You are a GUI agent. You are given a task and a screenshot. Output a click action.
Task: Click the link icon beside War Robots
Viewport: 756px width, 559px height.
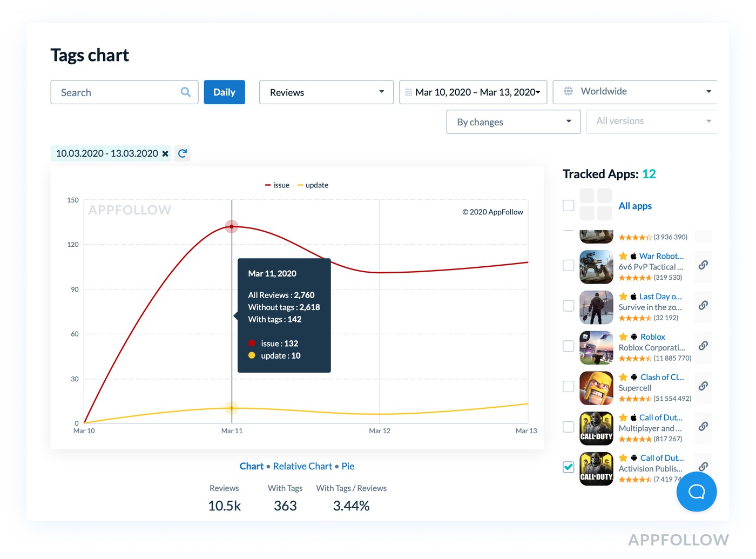pos(703,265)
